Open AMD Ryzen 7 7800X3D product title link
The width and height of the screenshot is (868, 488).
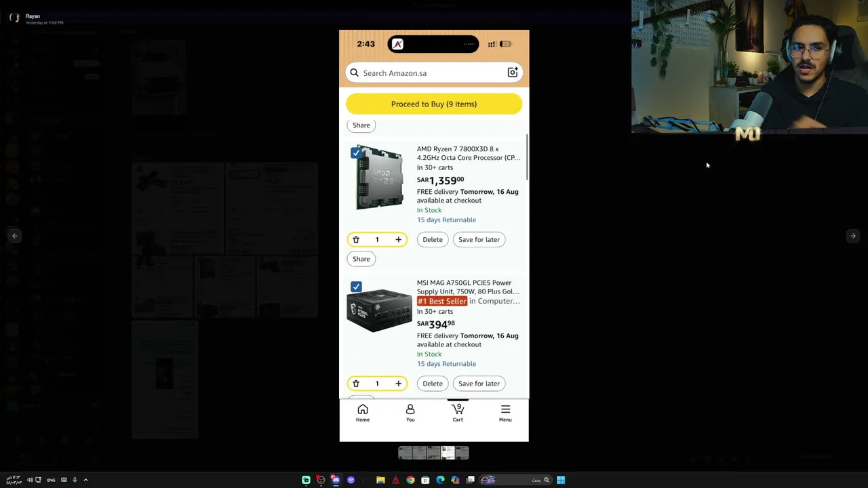coord(469,153)
